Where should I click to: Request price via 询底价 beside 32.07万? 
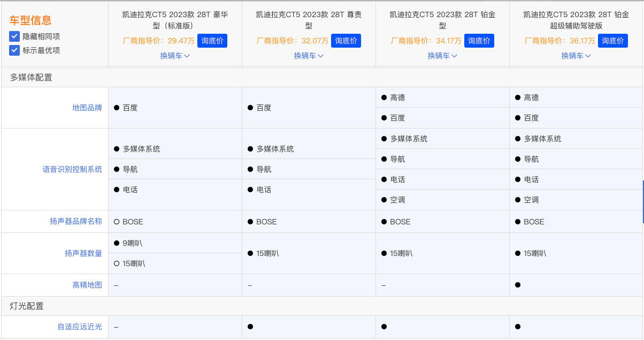click(346, 41)
